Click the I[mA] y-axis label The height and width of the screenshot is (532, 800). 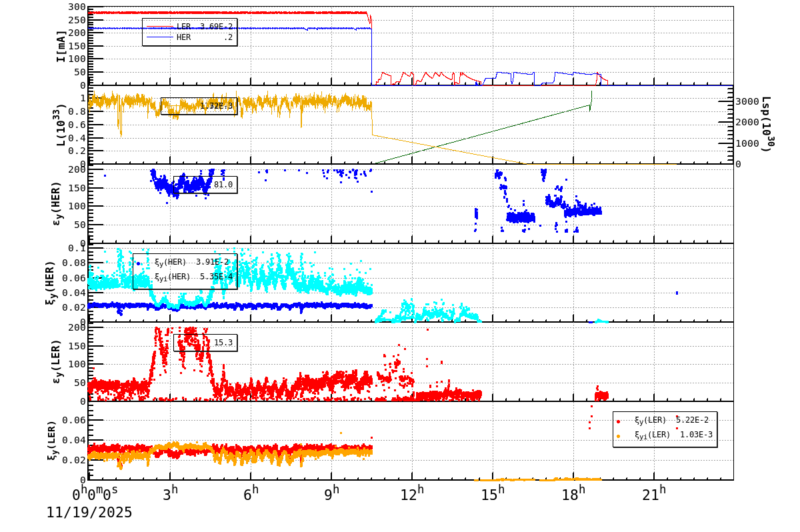pyautogui.click(x=61, y=46)
